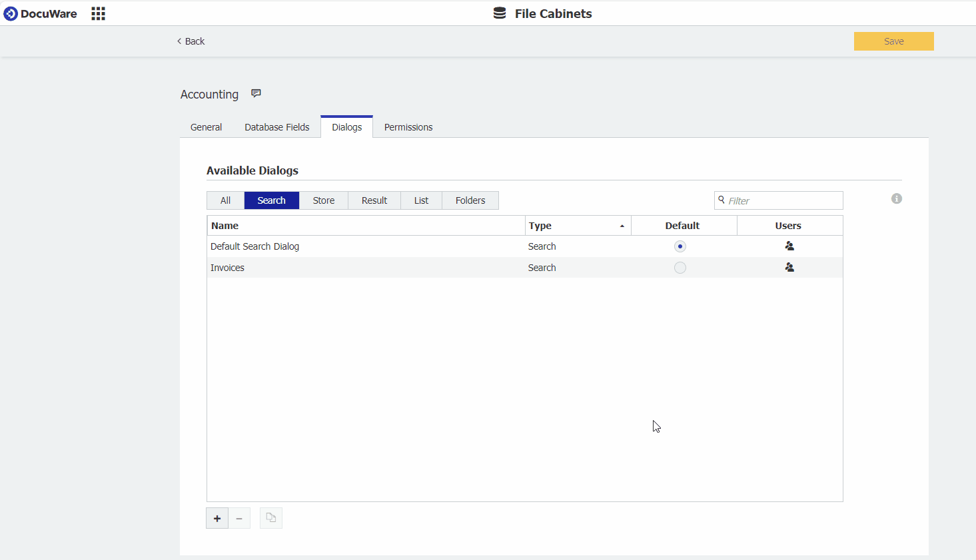
Task: Click the minus icon to remove a dialog
Action: (239, 517)
